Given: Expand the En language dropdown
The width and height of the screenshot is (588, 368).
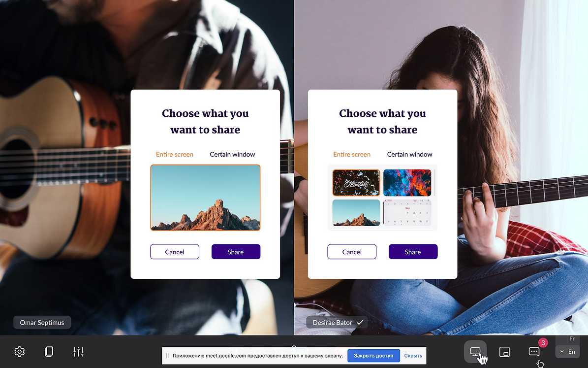Looking at the screenshot, I should point(568,351).
